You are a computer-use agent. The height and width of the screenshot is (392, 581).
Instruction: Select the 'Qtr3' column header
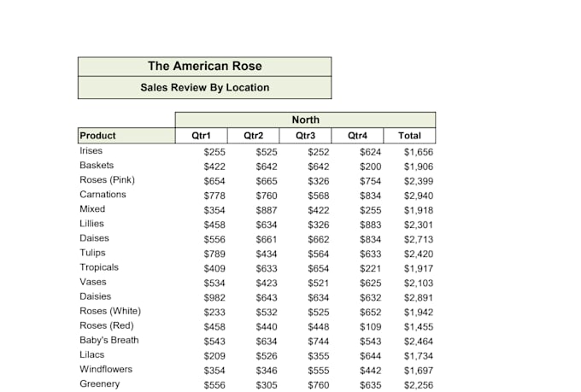tap(305, 136)
